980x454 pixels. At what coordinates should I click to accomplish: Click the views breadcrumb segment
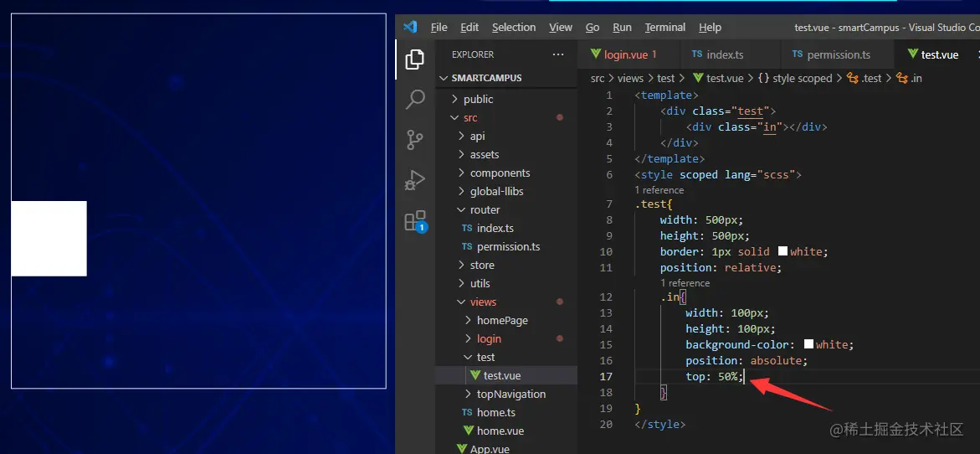630,78
